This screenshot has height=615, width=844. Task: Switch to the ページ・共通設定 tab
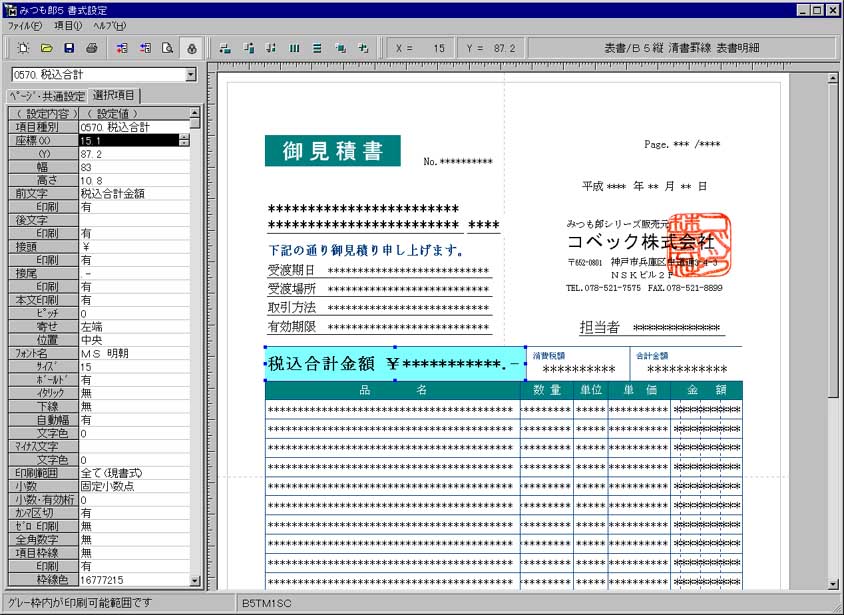pos(46,96)
